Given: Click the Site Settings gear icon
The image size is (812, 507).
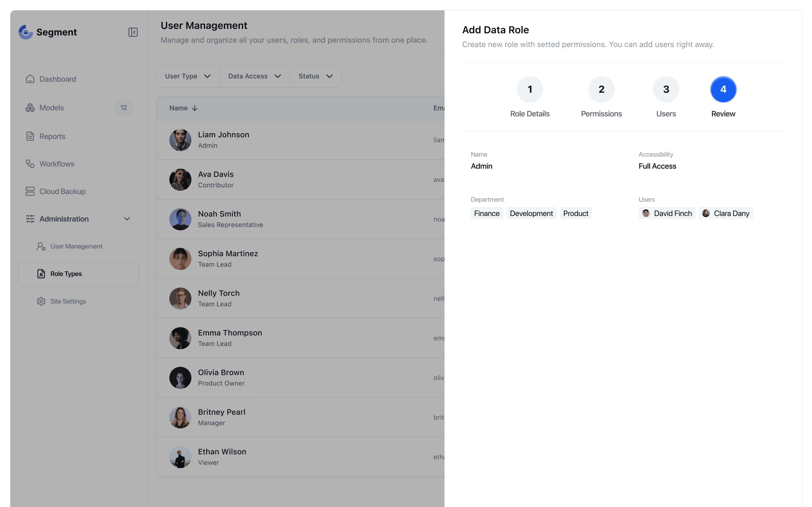Looking at the screenshot, I should tap(41, 301).
